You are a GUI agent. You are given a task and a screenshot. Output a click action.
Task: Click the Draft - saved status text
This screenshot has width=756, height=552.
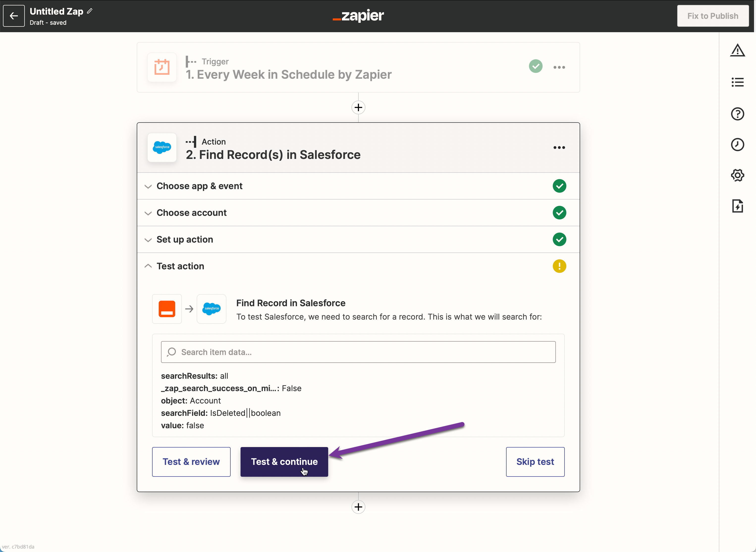click(x=48, y=22)
